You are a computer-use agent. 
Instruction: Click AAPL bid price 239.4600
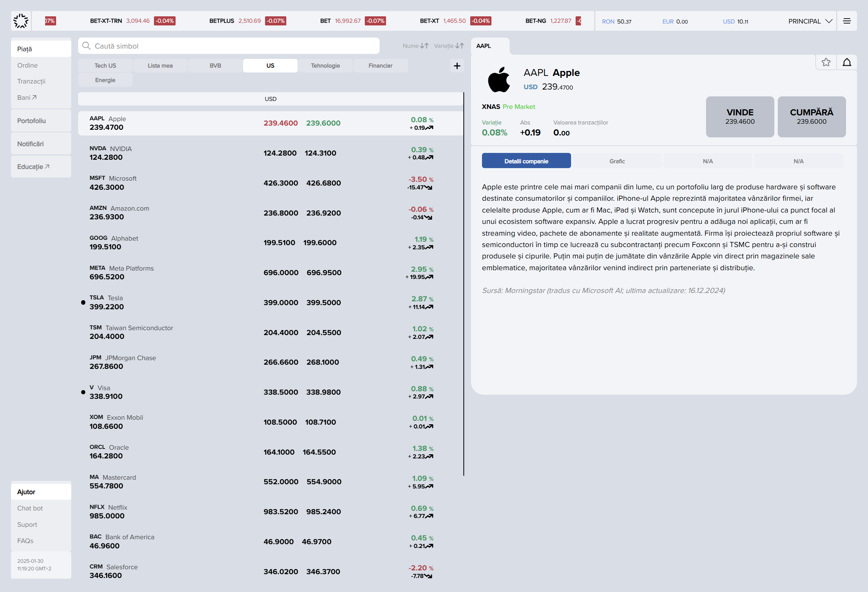281,123
